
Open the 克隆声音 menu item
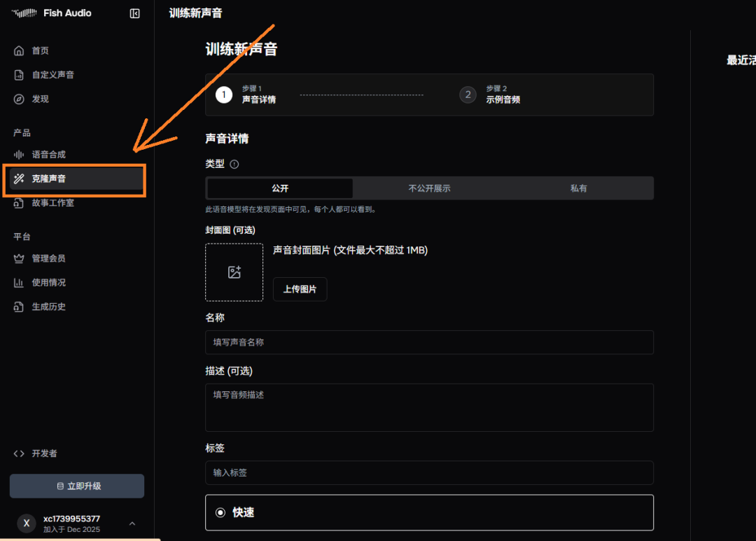click(76, 179)
